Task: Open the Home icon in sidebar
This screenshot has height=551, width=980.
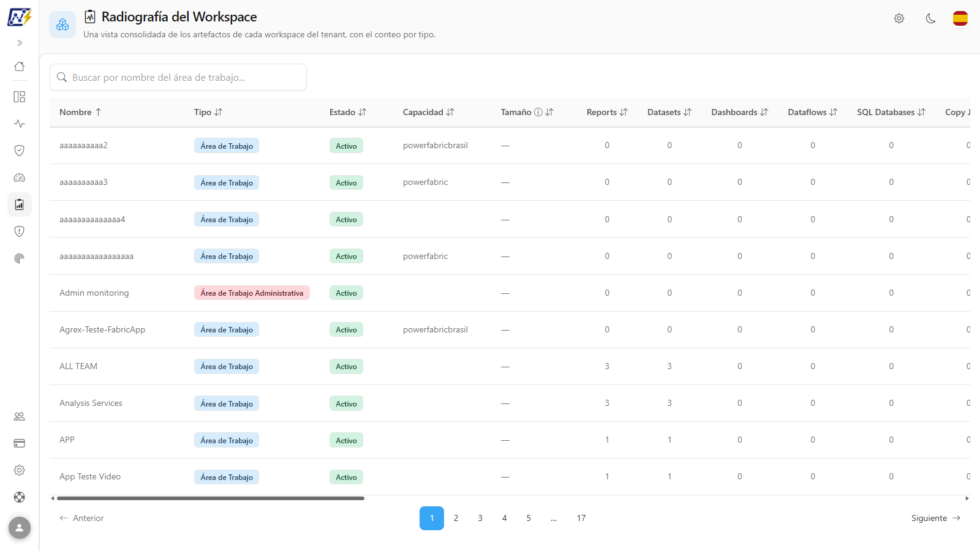Action: [x=20, y=66]
